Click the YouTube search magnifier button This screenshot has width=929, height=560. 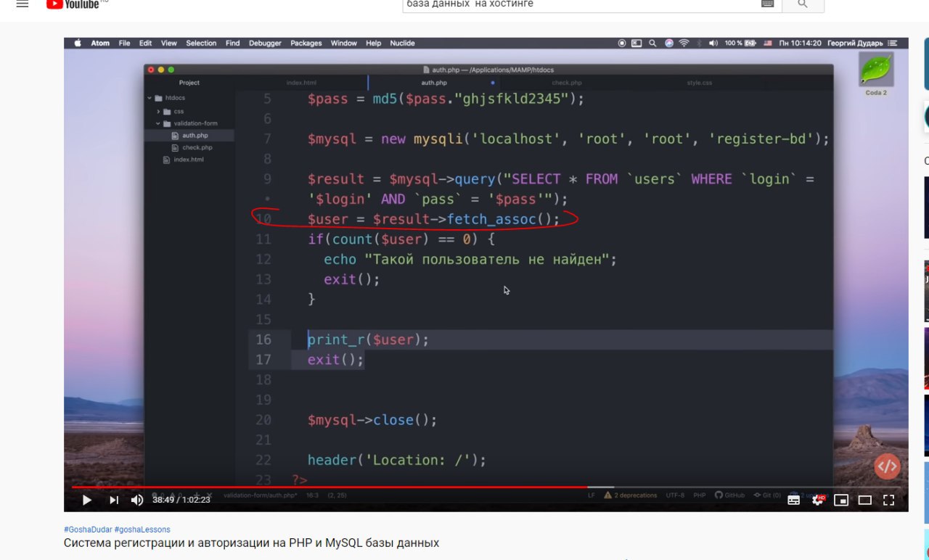(802, 4)
